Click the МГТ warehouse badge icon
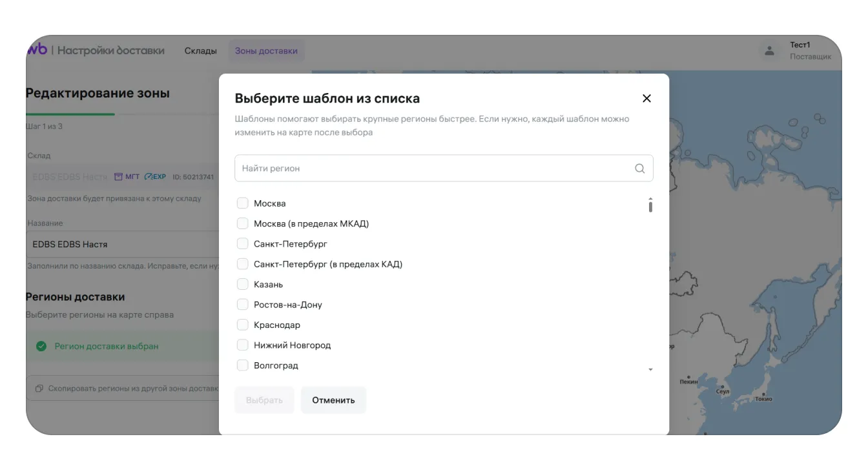This screenshot has height=470, width=868. (118, 177)
